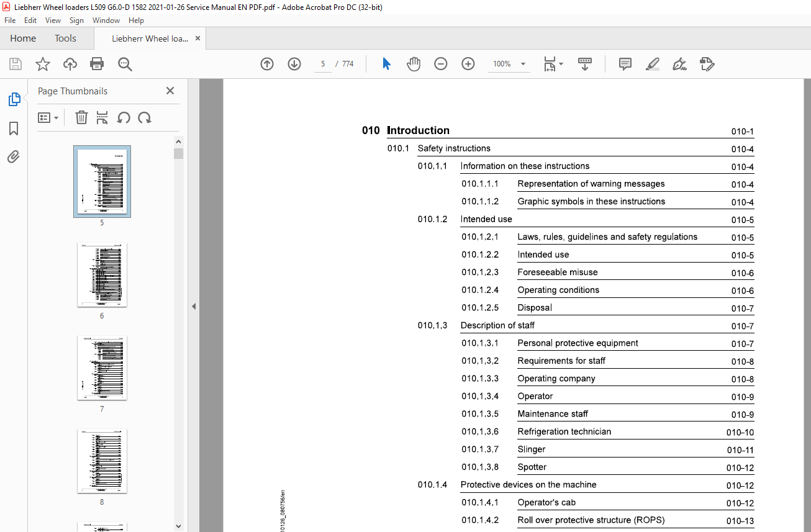Screen dimensions: 811x532
Task: Add a sticky note comment
Action: pos(625,64)
